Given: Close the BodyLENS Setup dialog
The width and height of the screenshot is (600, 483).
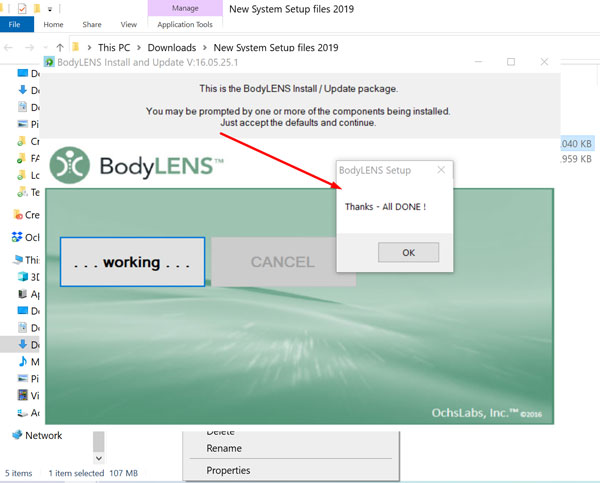Looking at the screenshot, I should pos(441,170).
